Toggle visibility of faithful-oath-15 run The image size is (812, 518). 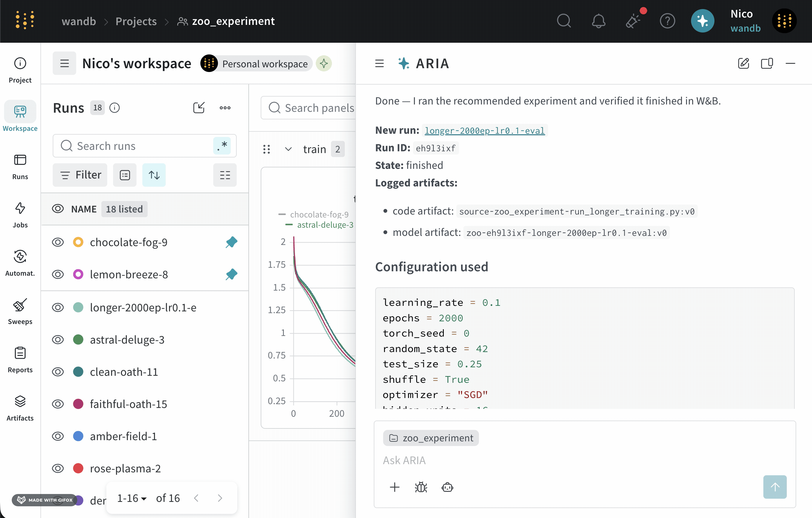coord(58,404)
